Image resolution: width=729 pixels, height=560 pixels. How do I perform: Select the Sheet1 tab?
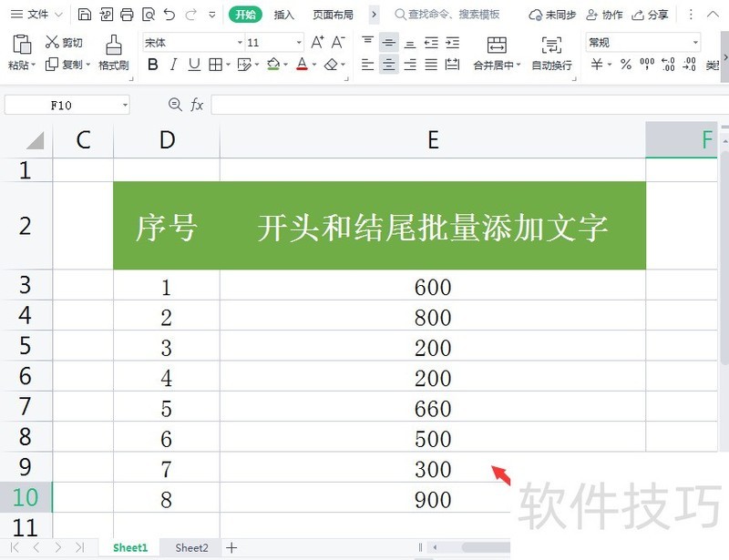pyautogui.click(x=130, y=548)
